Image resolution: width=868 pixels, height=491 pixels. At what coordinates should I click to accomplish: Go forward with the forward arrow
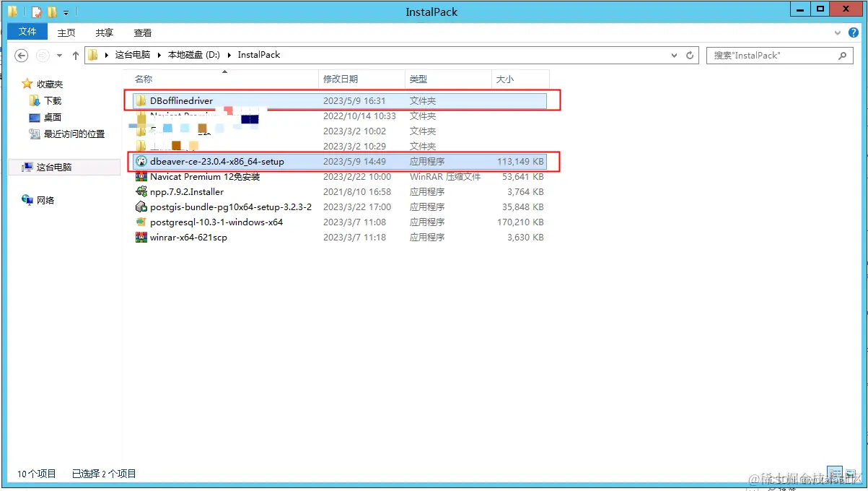(x=43, y=55)
